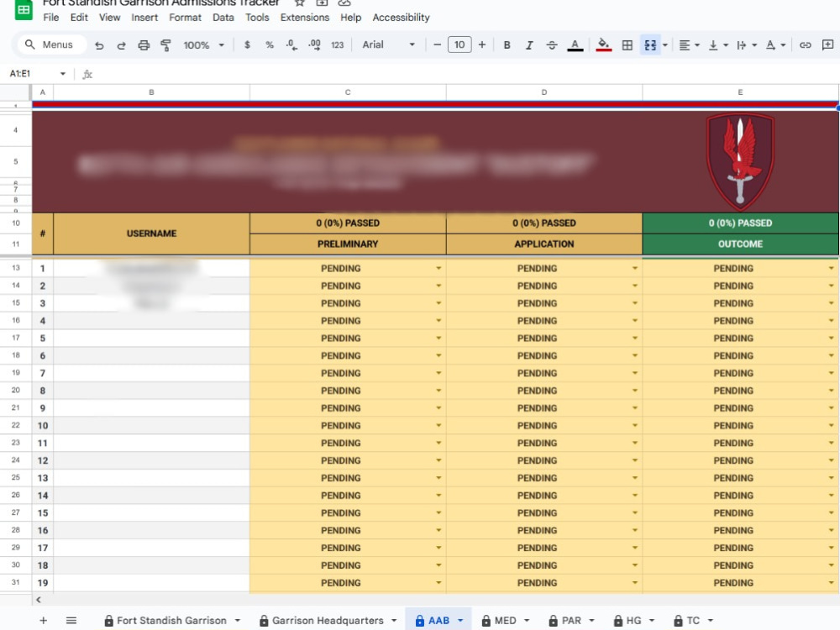Click the font size 10 field

[459, 45]
